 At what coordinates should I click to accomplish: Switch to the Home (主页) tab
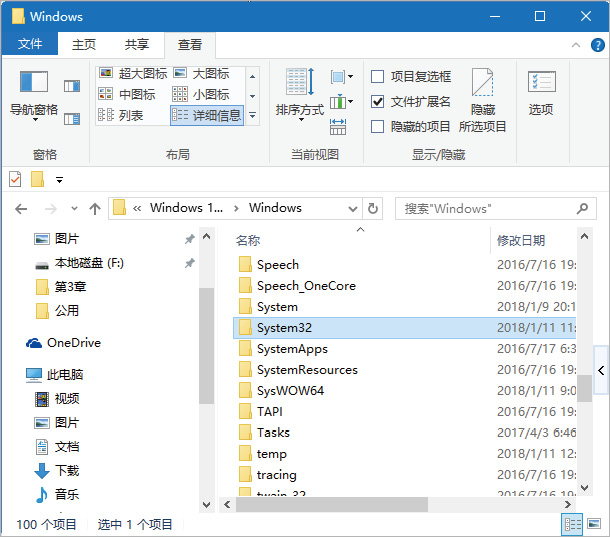tap(84, 44)
